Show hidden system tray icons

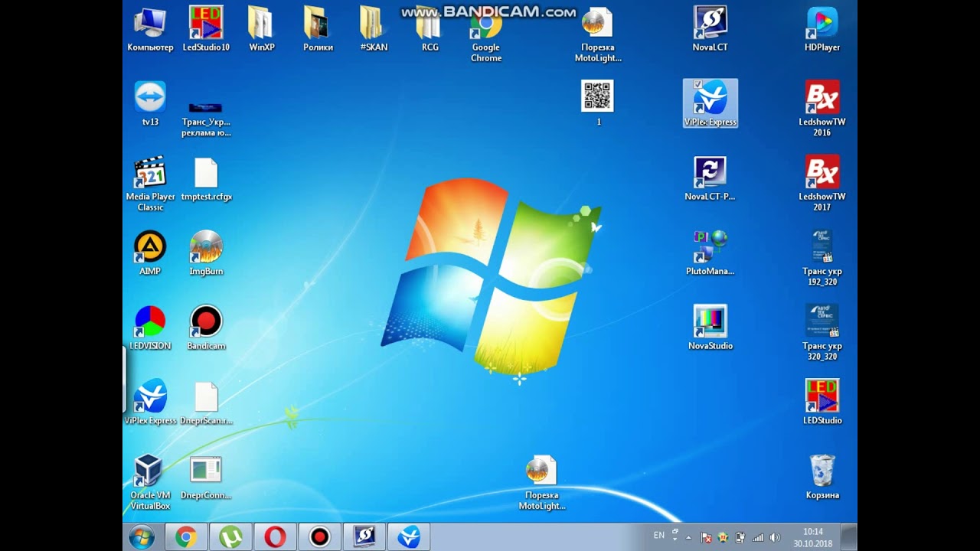[688, 537]
